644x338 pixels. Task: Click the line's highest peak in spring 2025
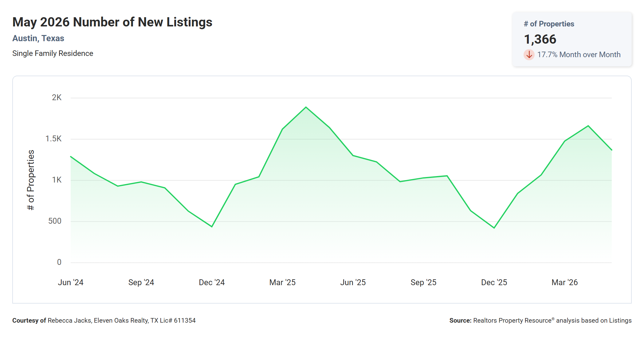306,107
